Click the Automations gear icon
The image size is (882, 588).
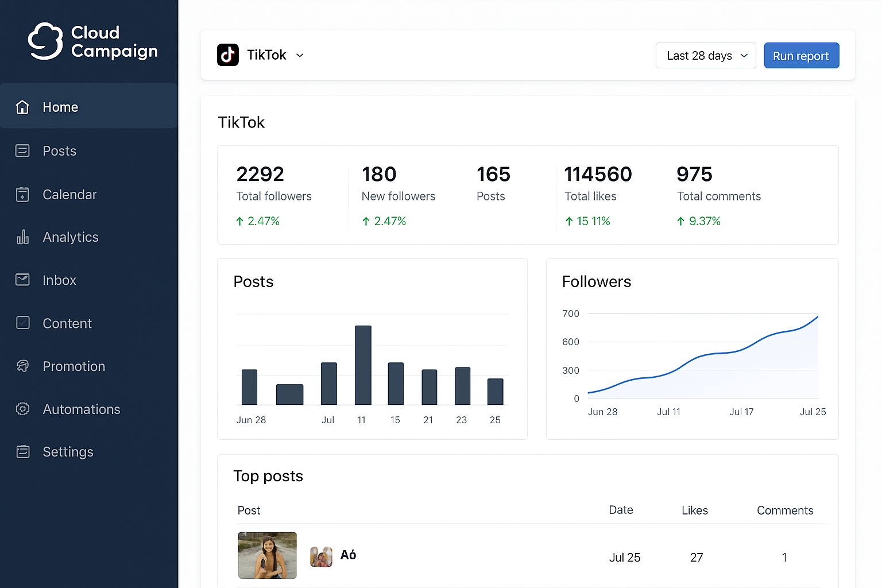[22, 409]
